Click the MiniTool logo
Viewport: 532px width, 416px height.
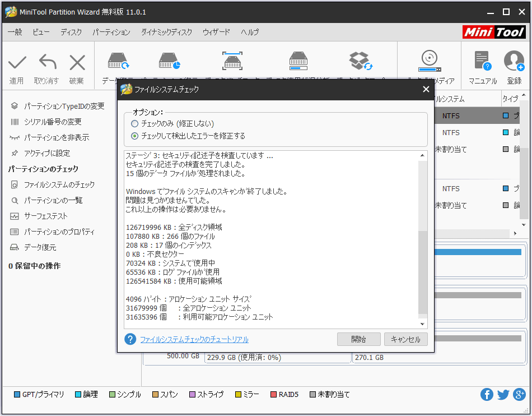494,33
